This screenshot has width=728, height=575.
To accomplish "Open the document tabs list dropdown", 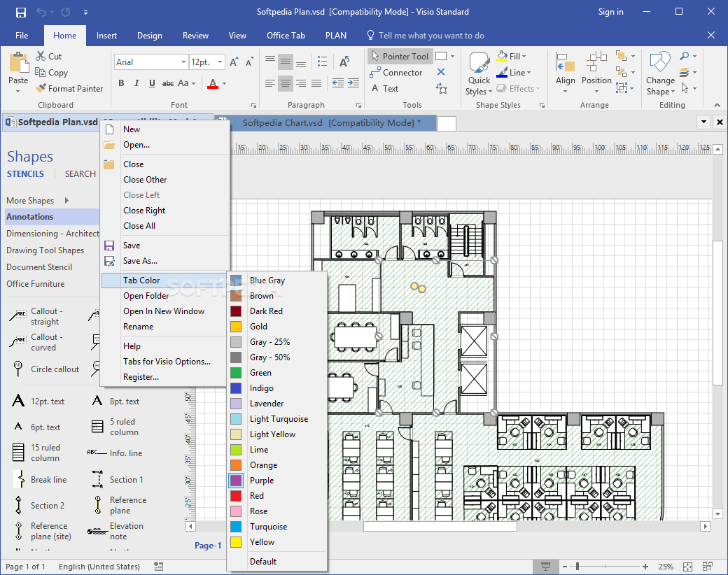I will coord(704,122).
